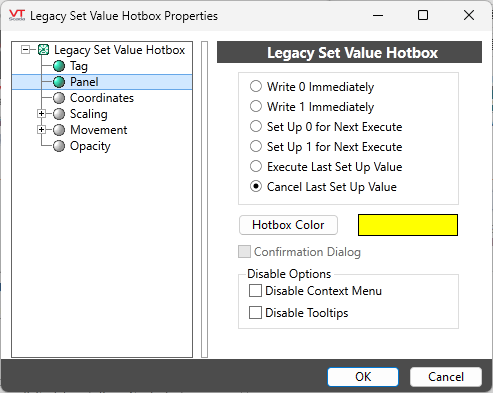493x393 pixels.
Task: Close the properties dialog window
Action: (469, 15)
